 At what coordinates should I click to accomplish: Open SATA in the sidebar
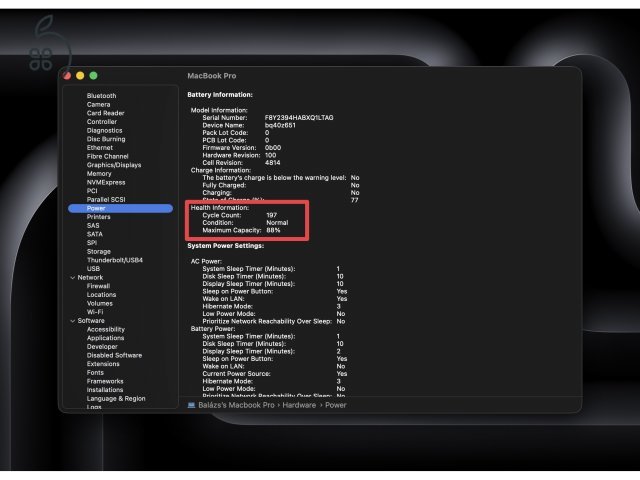point(94,234)
